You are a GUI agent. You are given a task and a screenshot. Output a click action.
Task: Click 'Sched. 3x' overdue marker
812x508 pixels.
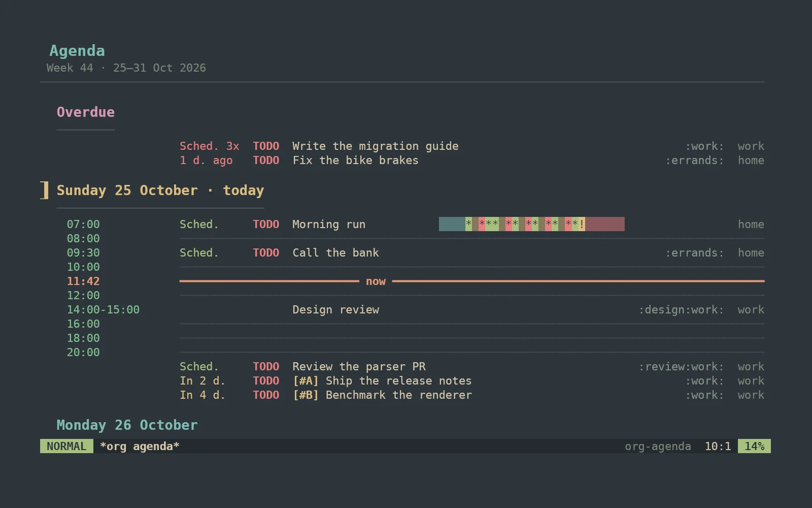click(209, 146)
